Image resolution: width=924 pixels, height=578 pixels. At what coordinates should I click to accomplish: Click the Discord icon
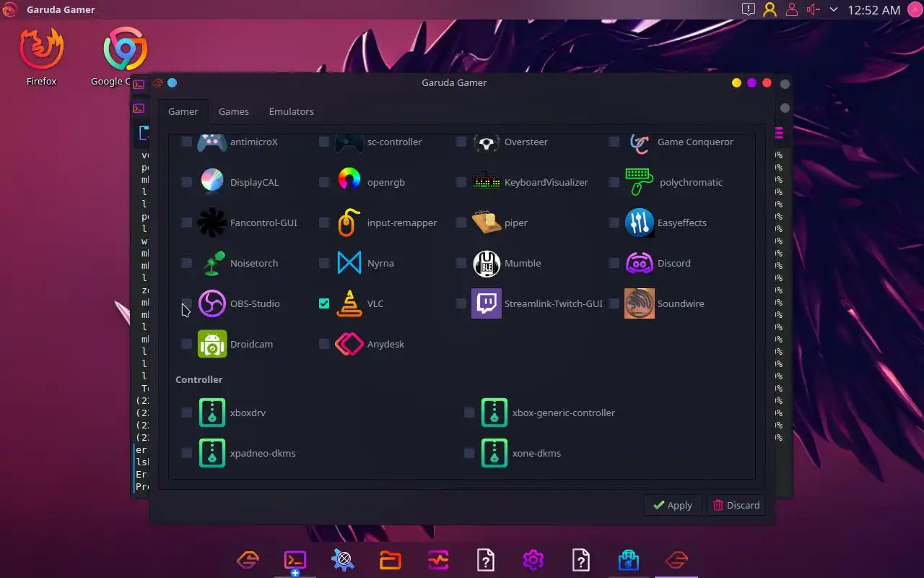[x=640, y=263]
